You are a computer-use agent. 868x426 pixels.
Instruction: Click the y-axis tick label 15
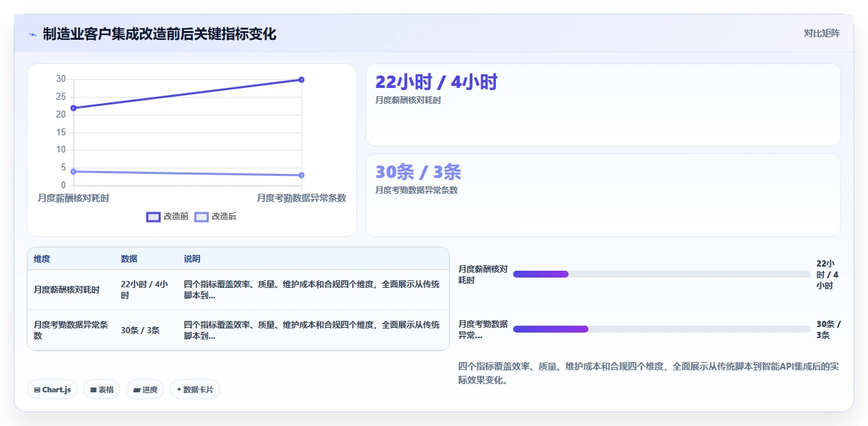[61, 132]
